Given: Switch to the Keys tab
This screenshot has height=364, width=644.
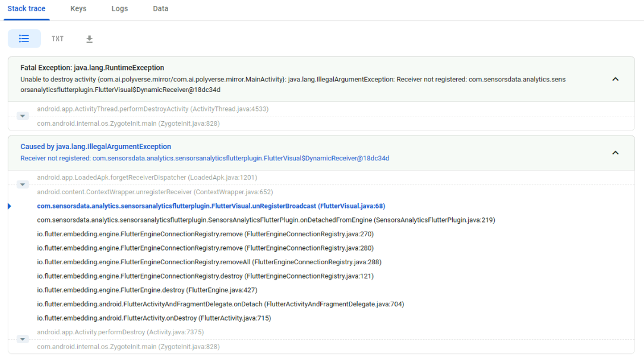Looking at the screenshot, I should coord(78,9).
